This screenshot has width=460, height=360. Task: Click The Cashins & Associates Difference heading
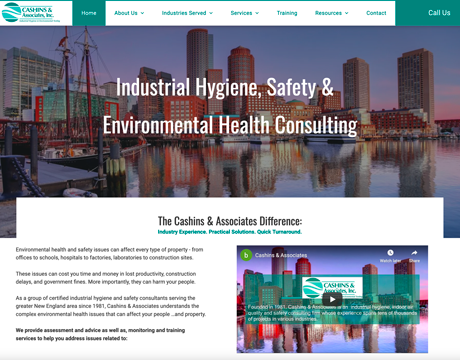point(230,221)
